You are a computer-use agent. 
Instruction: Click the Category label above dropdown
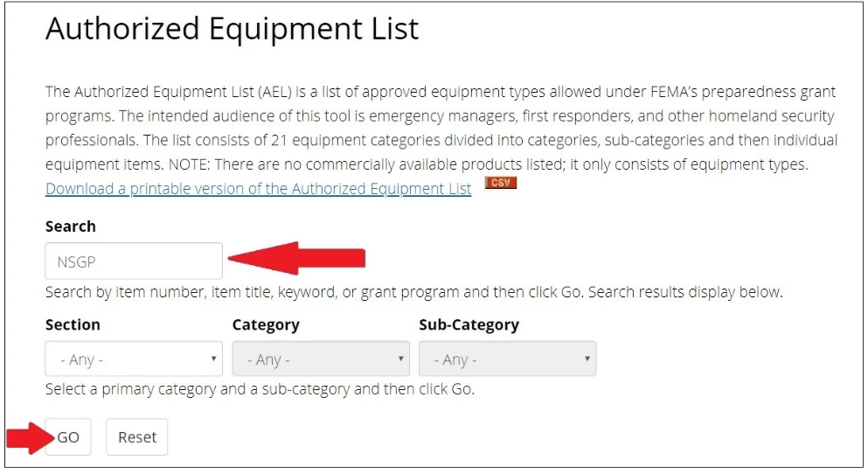pyautogui.click(x=266, y=325)
